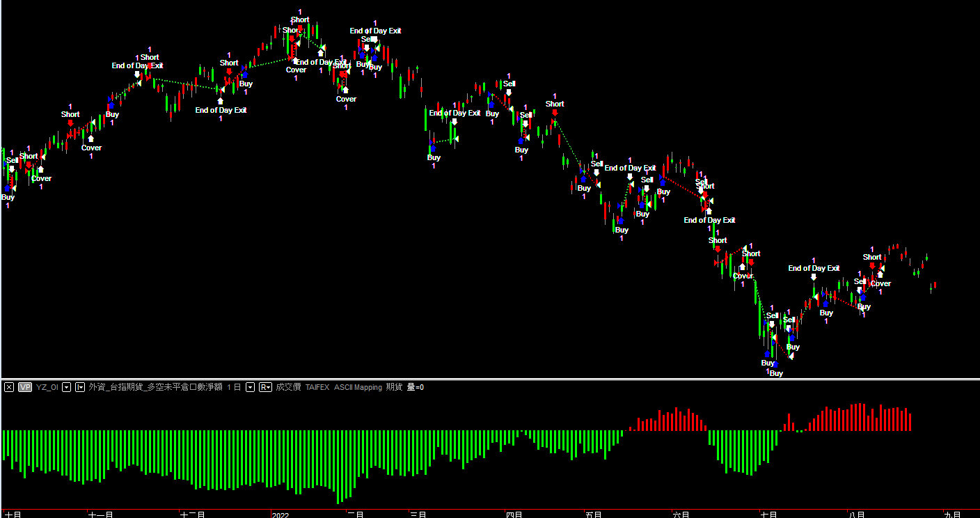Select the May End of Day Exit marker
This screenshot has height=518, width=980.
[x=630, y=168]
